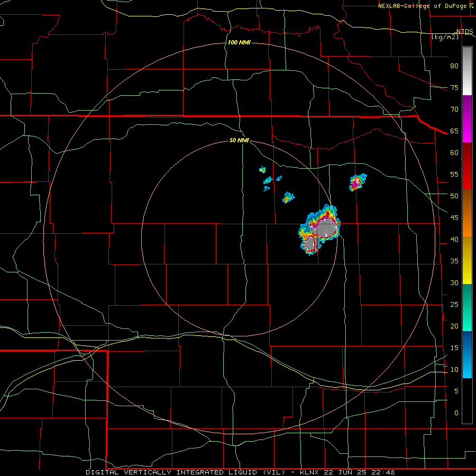Click the 35 value on the VIL scale
The height and width of the screenshot is (476, 476).
point(454,261)
